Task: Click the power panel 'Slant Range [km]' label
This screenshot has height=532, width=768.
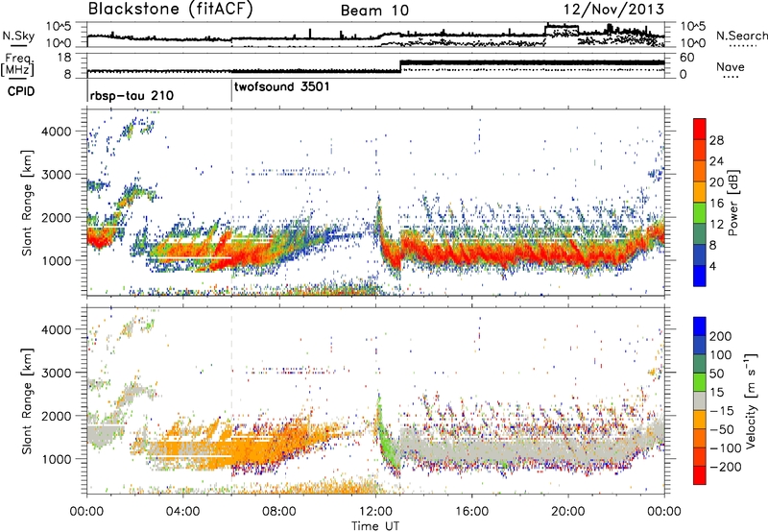Action: [x=27, y=203]
